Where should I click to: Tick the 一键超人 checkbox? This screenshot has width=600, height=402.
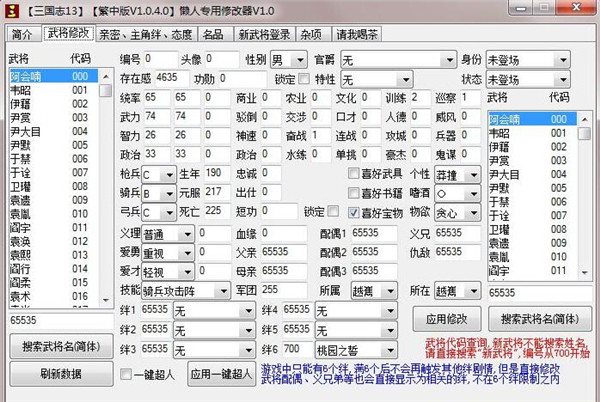click(126, 374)
